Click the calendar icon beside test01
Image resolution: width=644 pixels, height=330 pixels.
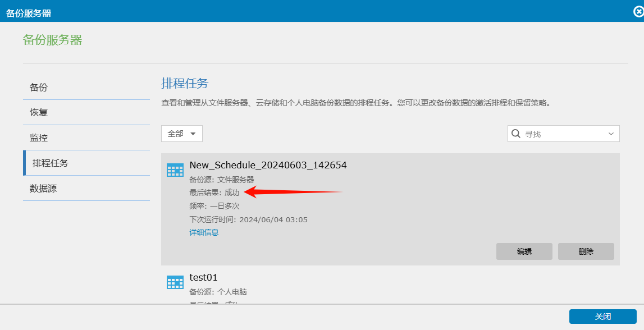click(175, 282)
